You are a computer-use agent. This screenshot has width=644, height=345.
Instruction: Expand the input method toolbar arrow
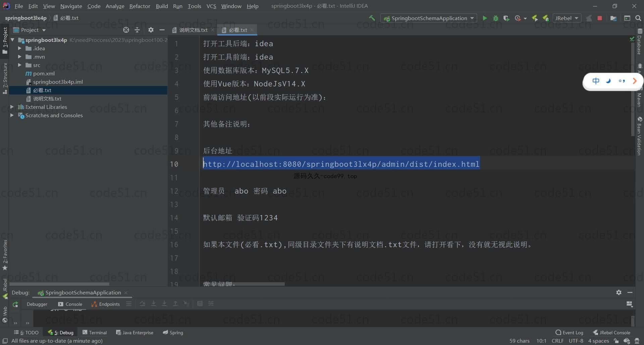tap(635, 81)
